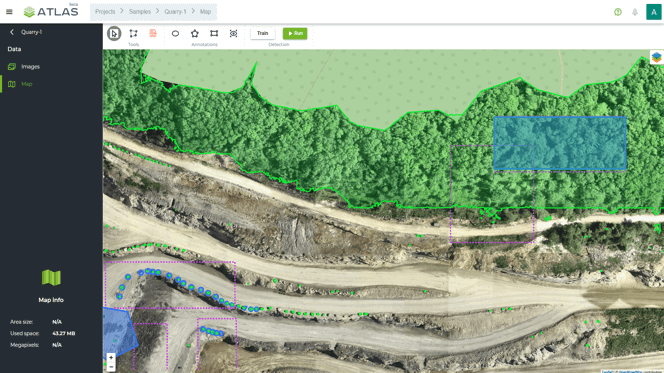The height and width of the screenshot is (373, 664).
Task: Open the user account avatar
Action: (654, 12)
